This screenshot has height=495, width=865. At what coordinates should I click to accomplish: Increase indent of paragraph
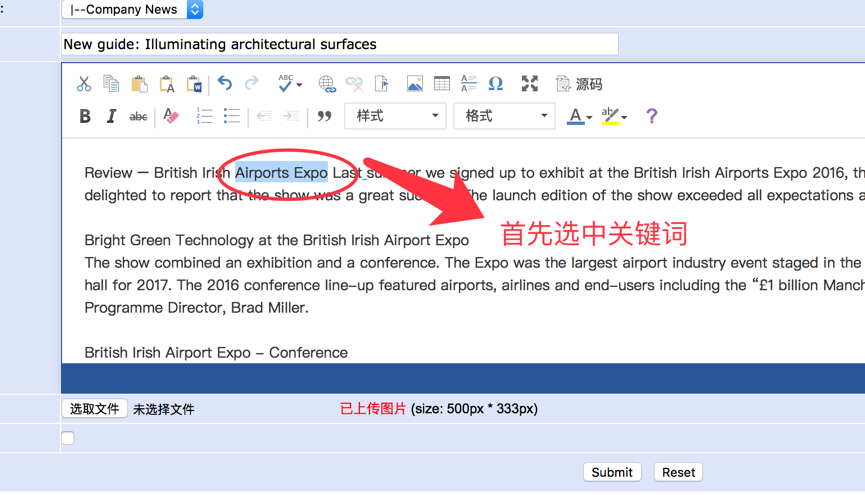coord(291,116)
